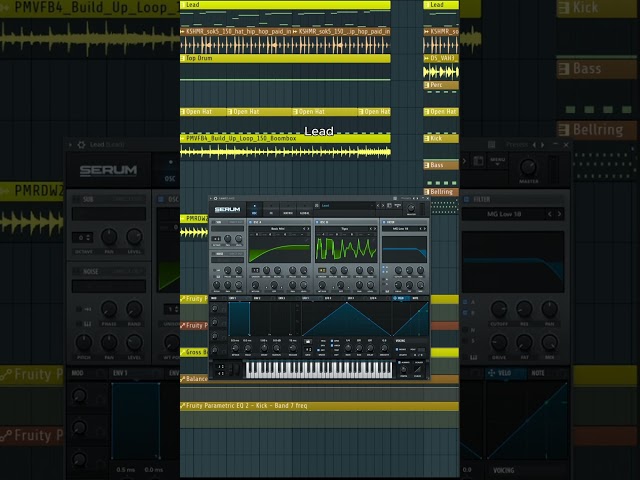
Task: Select Fruity Parametric EQ 2 Kick automation clip
Action: click(319, 406)
